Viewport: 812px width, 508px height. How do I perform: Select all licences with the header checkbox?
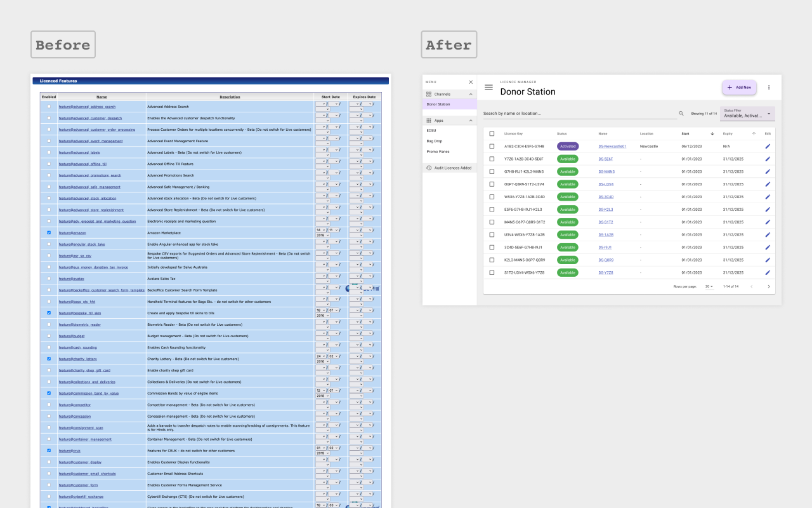point(492,133)
